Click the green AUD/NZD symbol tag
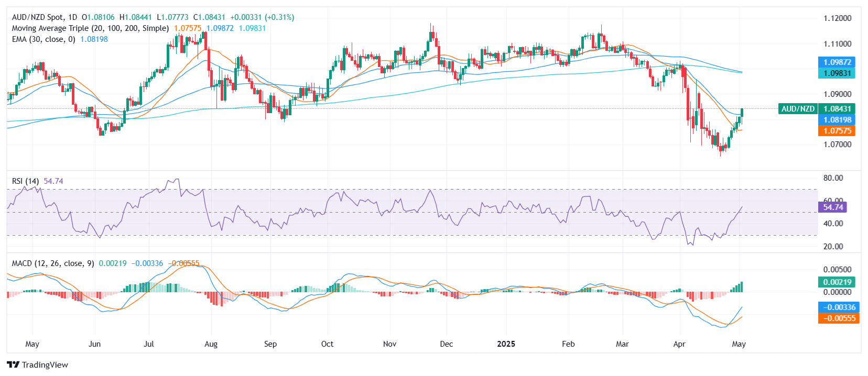The height and width of the screenshot is (376, 868). (798, 109)
